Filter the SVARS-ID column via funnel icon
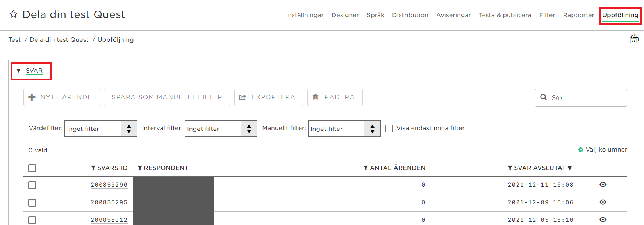This screenshot has width=644, height=225. tap(93, 168)
